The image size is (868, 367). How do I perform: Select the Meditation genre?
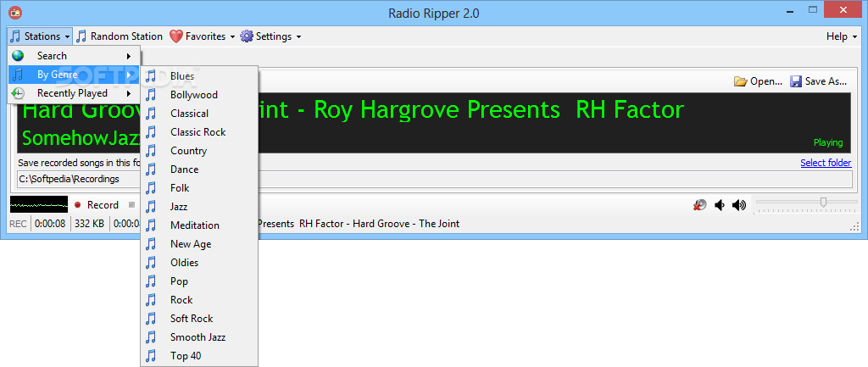[199, 225]
